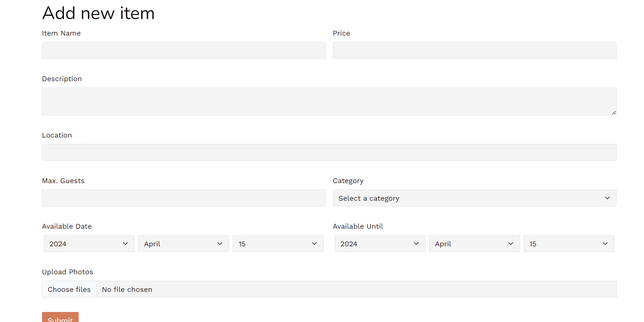Screen dimensions: 644x322
Task: Submit the new item form
Action: [60, 318]
